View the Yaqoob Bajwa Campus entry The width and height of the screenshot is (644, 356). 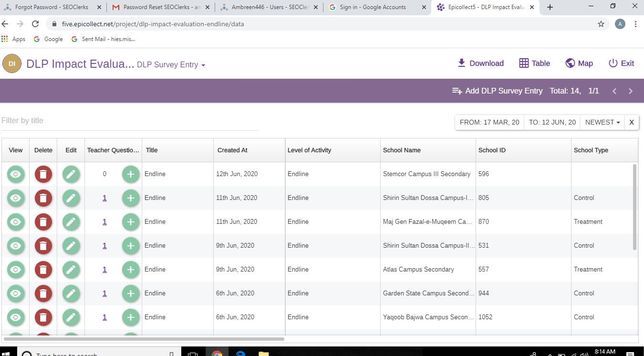[x=16, y=317]
